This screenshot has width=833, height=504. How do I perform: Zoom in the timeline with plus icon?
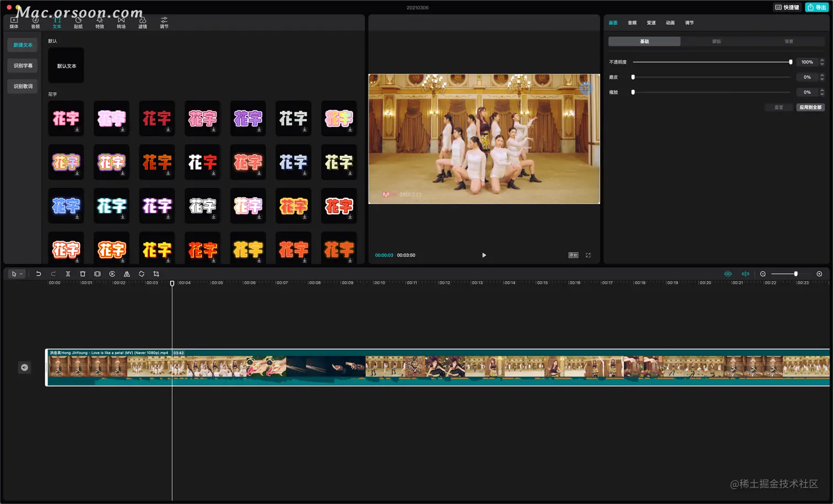pos(819,274)
